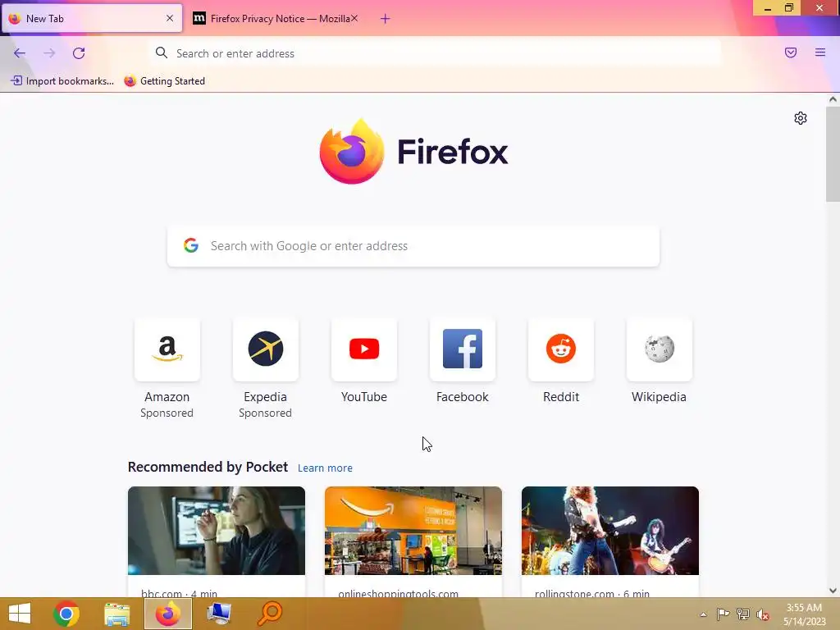Click the scrollbar down arrow
The image size is (840, 630).
tap(833, 591)
